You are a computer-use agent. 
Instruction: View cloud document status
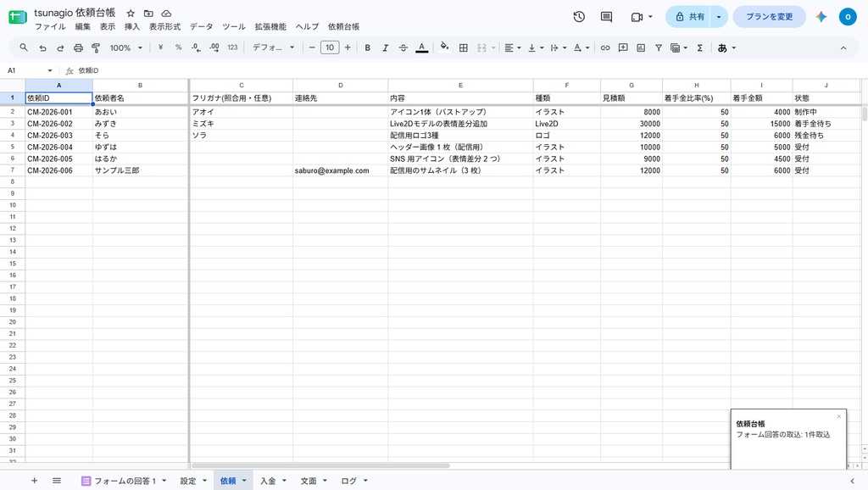coord(166,14)
